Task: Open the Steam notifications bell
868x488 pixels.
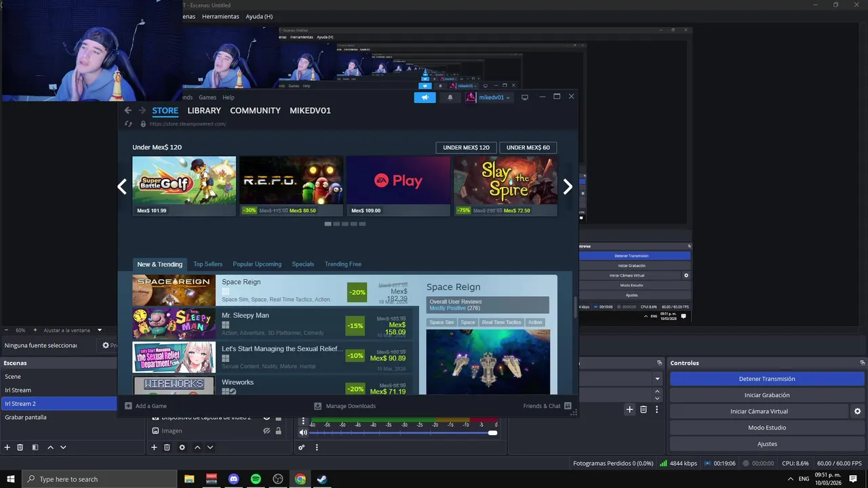Action: click(450, 97)
